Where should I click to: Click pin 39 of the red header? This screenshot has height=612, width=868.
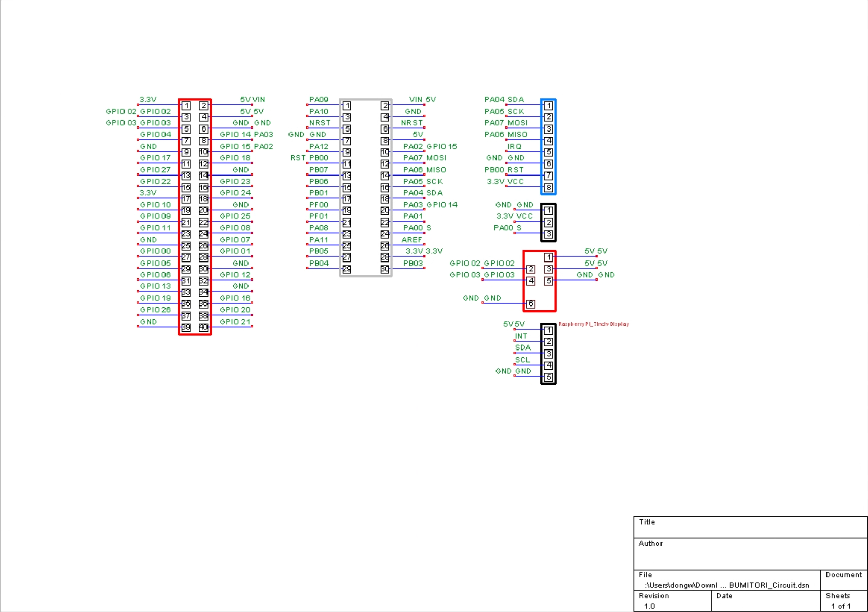pyautogui.click(x=186, y=327)
